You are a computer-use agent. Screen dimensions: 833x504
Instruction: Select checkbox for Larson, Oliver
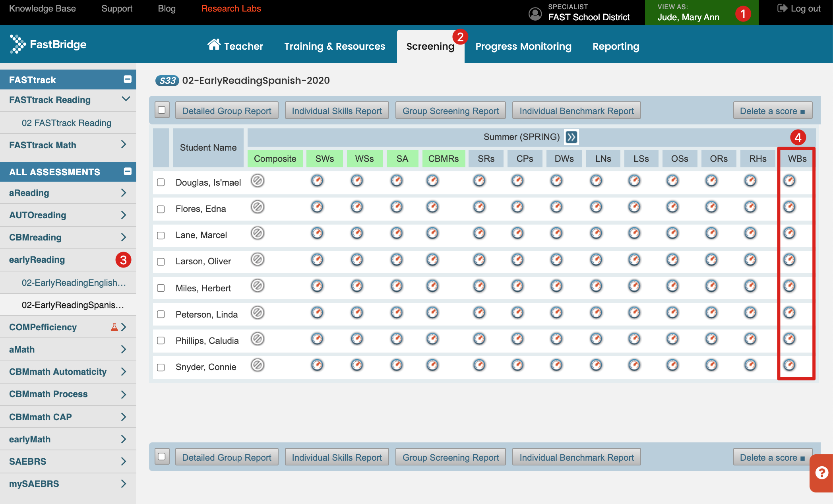coord(161,262)
